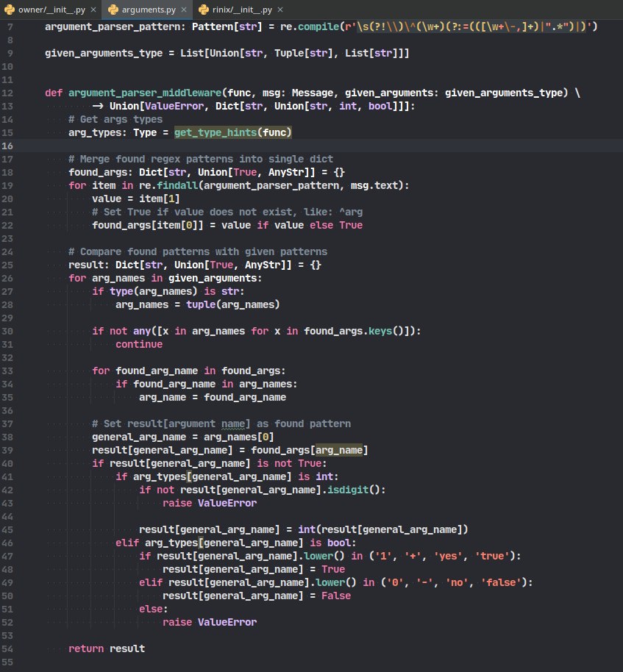Click 'Union[ValueError' return annotation on line 13
The height and width of the screenshot is (672, 623).
[157, 107]
